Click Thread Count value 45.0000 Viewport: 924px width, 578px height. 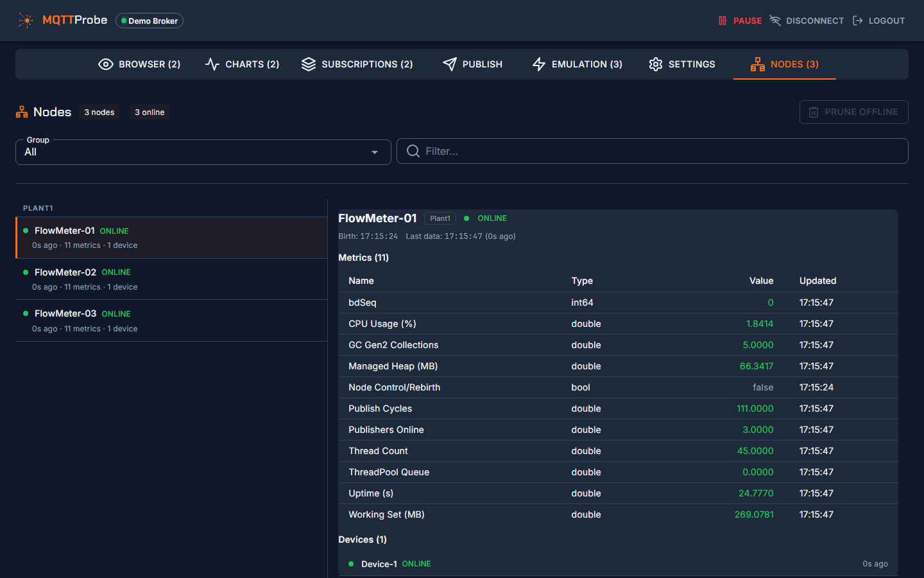click(x=755, y=451)
